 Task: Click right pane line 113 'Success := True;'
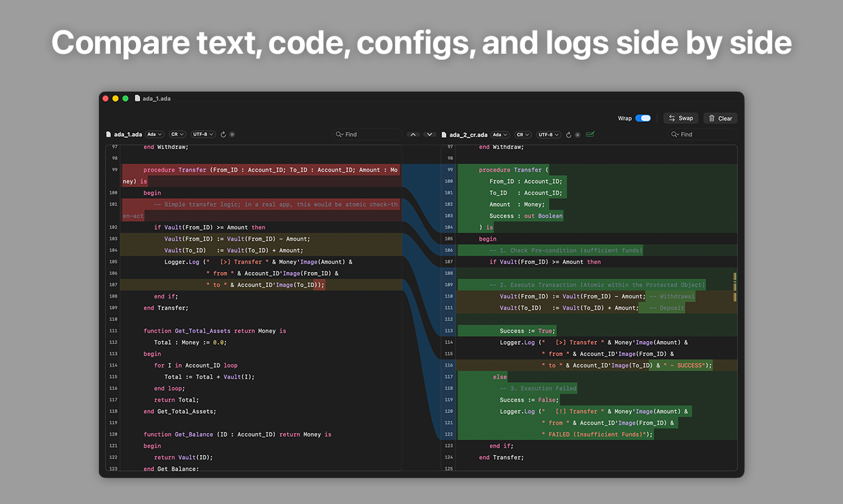(x=528, y=331)
